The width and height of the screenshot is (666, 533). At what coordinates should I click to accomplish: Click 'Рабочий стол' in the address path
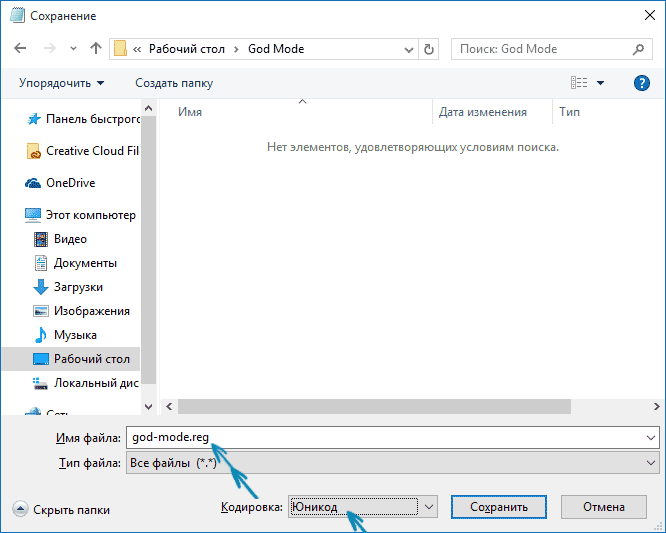[x=186, y=49]
